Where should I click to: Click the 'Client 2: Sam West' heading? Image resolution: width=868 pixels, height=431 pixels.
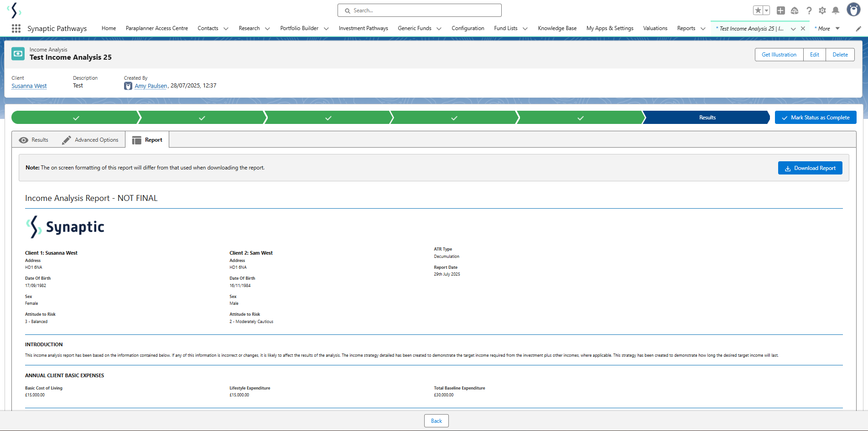pyautogui.click(x=251, y=253)
